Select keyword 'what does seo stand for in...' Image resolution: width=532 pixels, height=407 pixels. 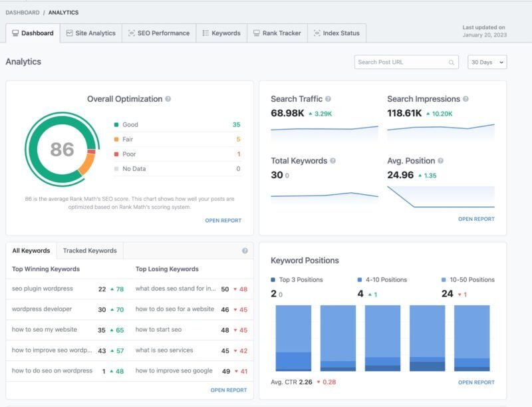[176, 289]
